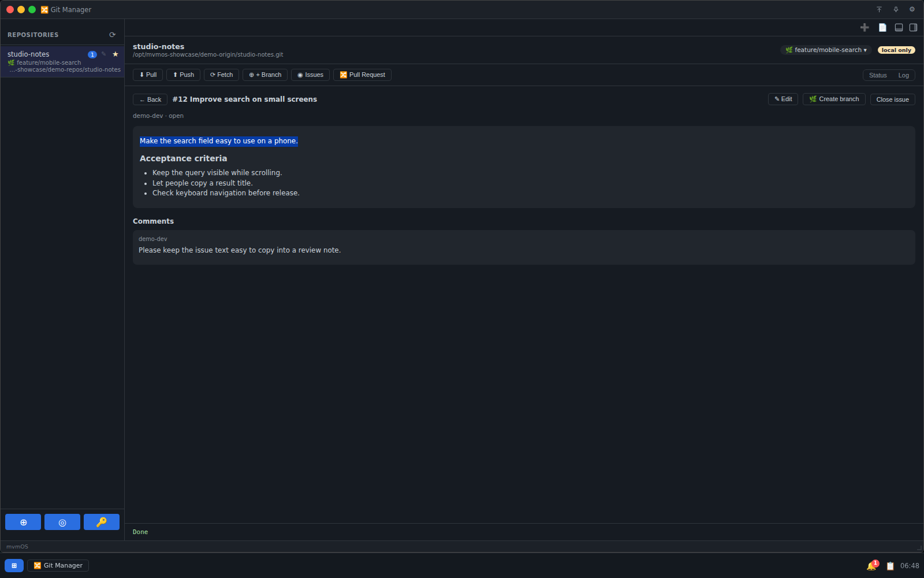
Task: Open settings via gear icon in title bar
Action: 912,9
